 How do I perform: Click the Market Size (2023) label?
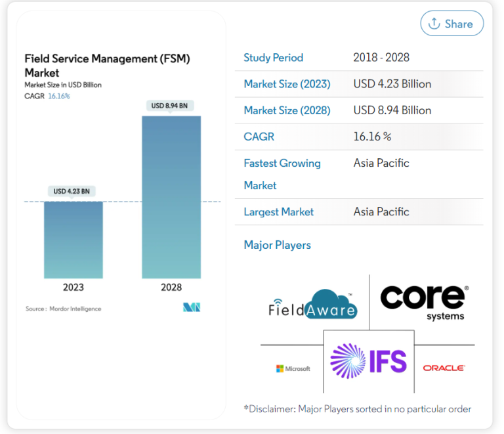coord(287,84)
